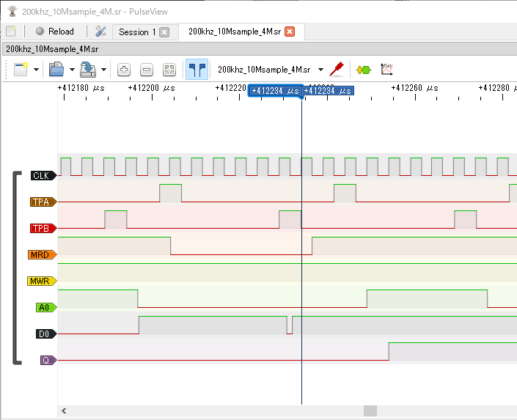Screen dimensions: 517x420
Task: Add a math signal
Action: coord(386,70)
